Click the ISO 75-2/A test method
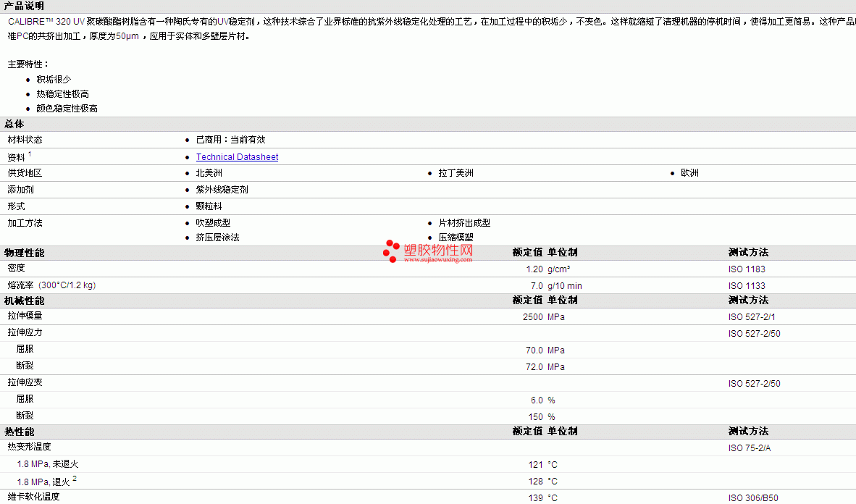 tap(749, 448)
